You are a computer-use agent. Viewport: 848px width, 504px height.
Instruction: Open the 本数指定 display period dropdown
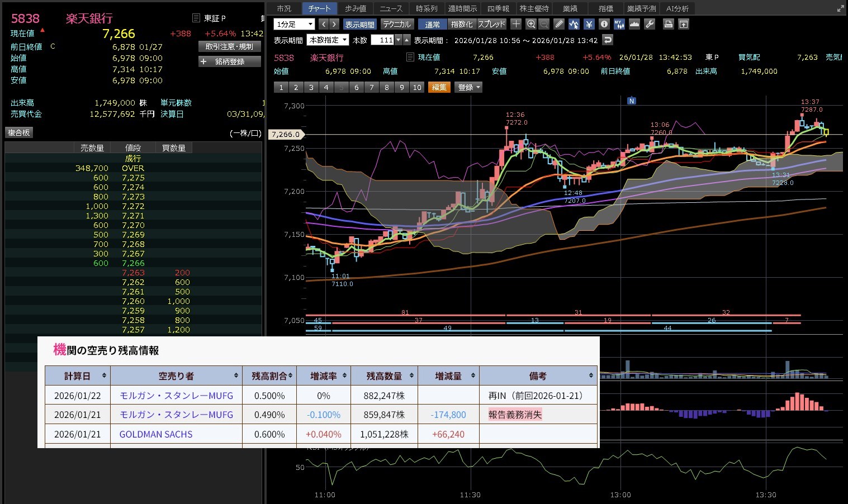pos(328,40)
